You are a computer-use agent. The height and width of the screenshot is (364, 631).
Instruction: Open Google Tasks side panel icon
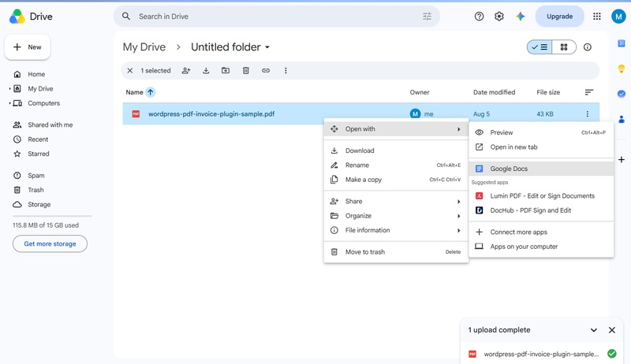click(x=622, y=94)
